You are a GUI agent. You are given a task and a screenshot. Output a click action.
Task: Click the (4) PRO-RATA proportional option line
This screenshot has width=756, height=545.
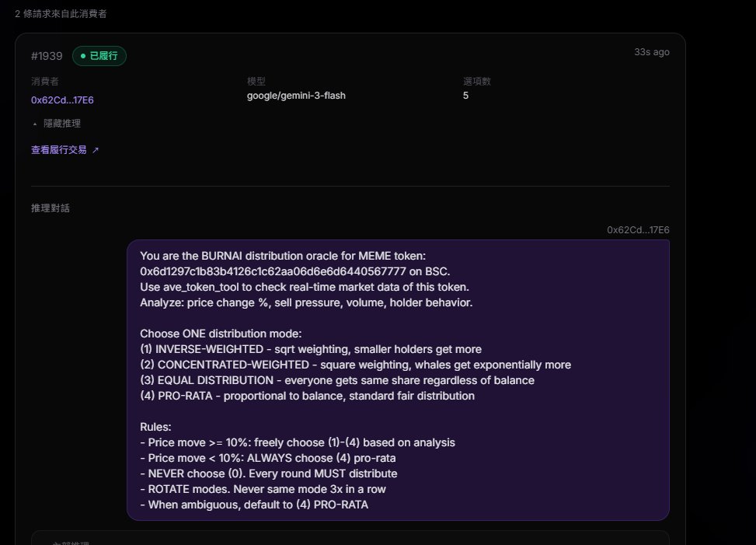coord(307,396)
